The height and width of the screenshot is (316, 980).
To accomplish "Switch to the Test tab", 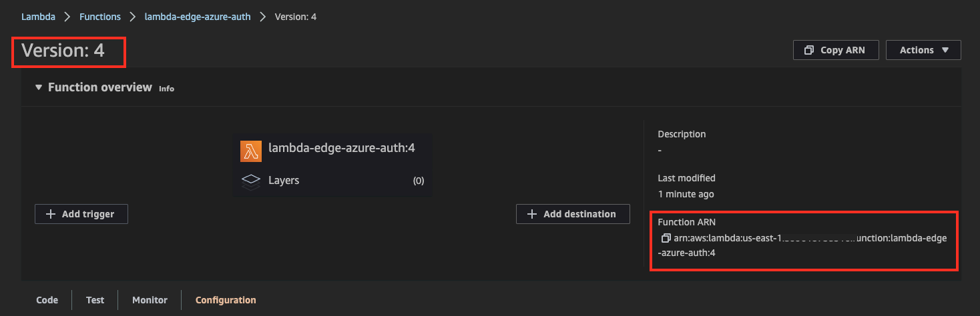I will tap(95, 300).
